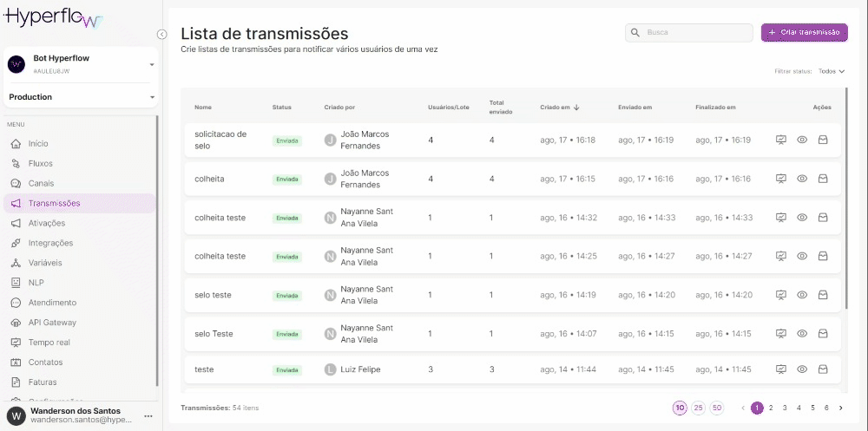The height and width of the screenshot is (431, 868).
Task: Click the Criar transmissão button
Action: point(804,32)
